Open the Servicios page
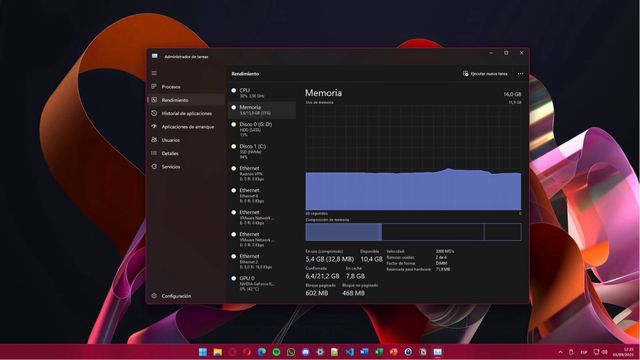The width and height of the screenshot is (640, 360). 186,167
